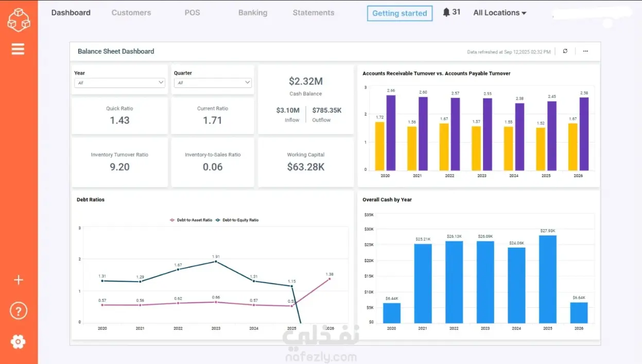Toggle the Debt-to-Asset Ratio legend series
Viewport: 642px width, 364px height.
(x=191, y=220)
